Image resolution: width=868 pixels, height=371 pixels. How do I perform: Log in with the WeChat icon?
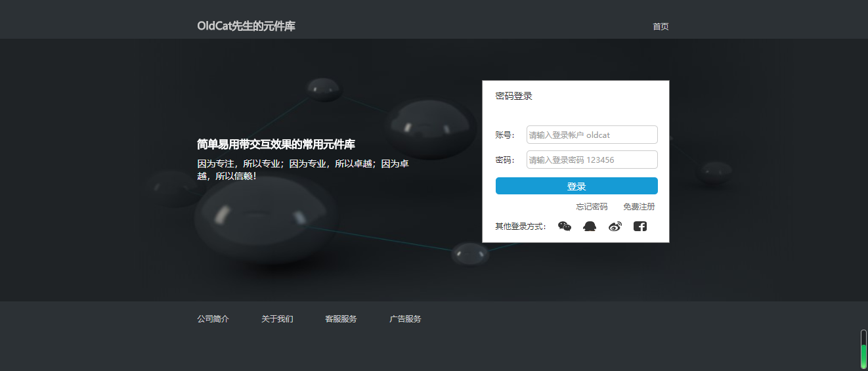coord(565,226)
